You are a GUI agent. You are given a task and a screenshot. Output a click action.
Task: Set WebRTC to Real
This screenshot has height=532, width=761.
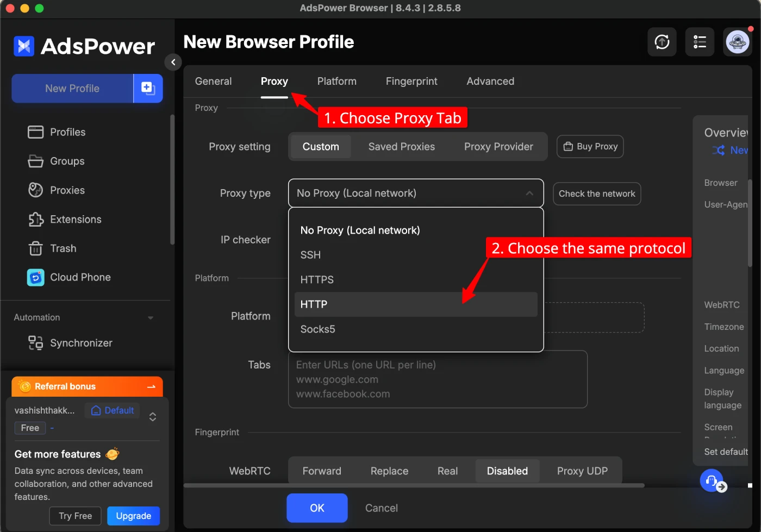tap(447, 471)
